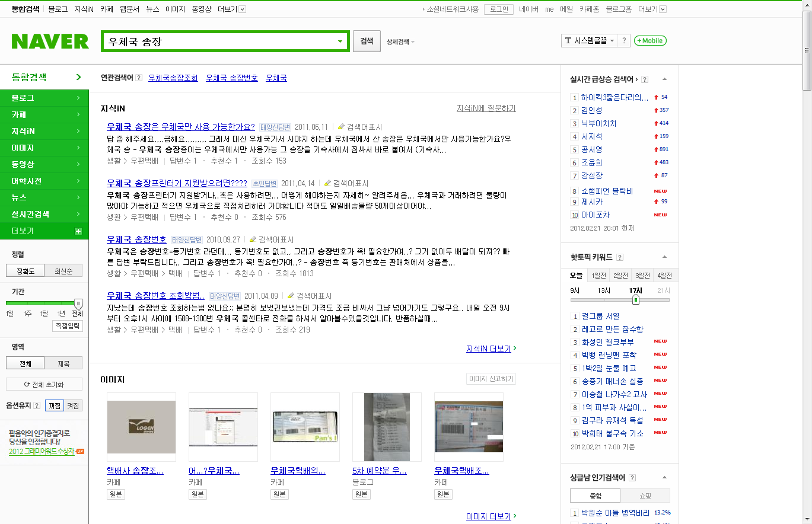Open help icon beside 연관검색어

click(x=139, y=78)
